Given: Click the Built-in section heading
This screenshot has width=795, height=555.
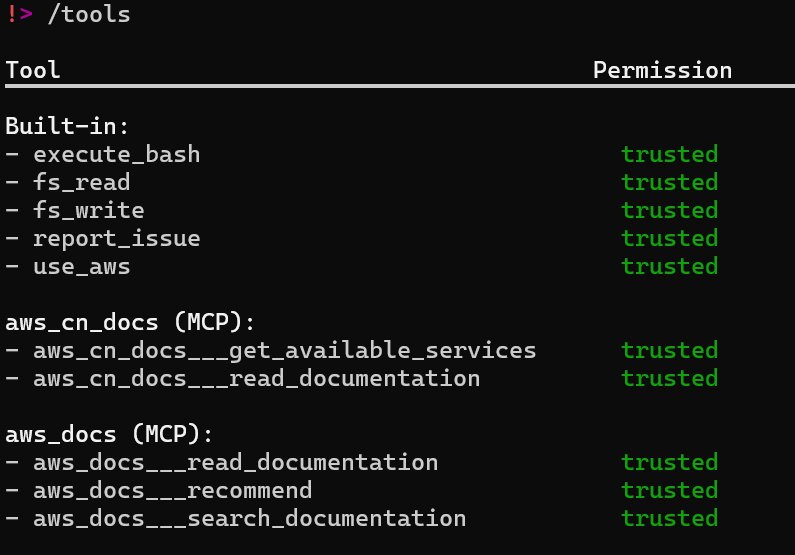Looking at the screenshot, I should pos(67,126).
